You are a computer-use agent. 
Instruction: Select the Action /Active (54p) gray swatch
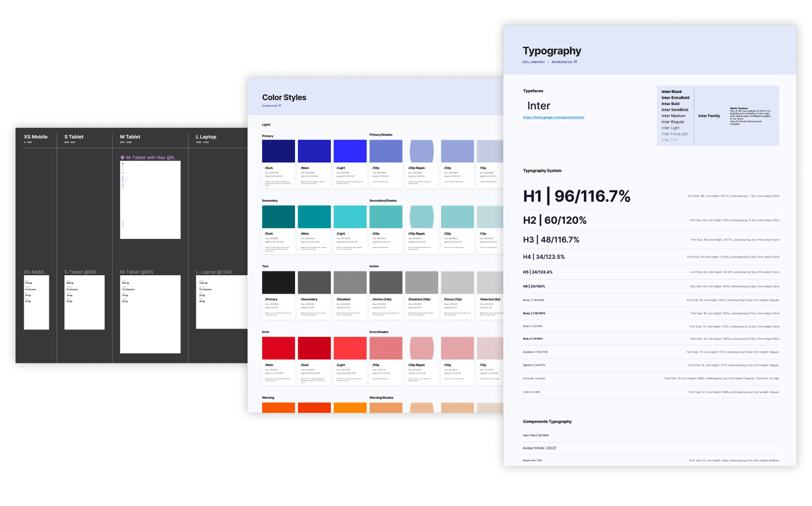(386, 282)
